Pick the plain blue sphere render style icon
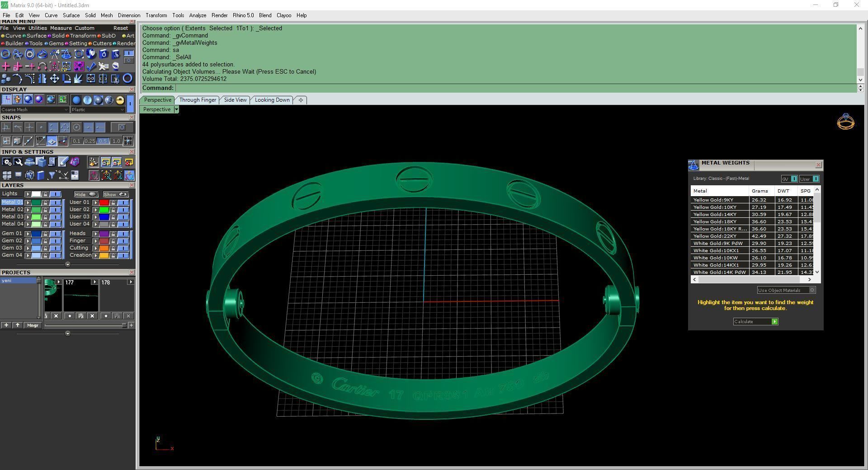This screenshot has width=868, height=470. [76, 100]
